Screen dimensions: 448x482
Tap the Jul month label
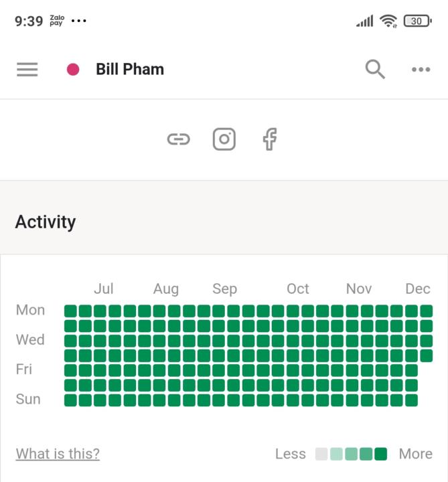103,289
